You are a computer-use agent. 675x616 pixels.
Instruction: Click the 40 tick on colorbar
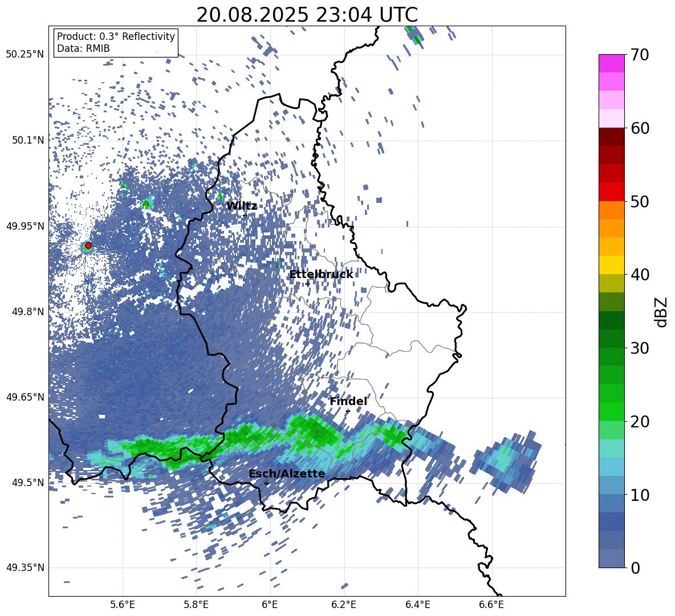coord(639,275)
